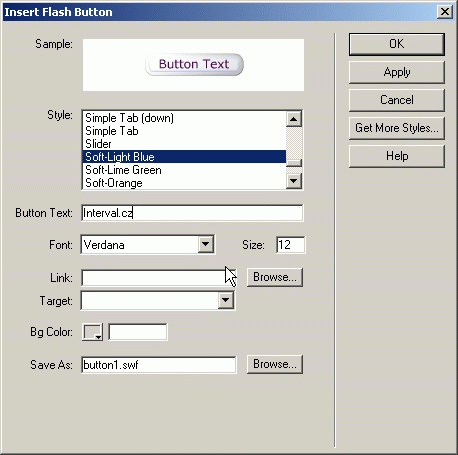Image resolution: width=458 pixels, height=455 pixels.
Task: Browse for a Link file
Action: click(x=275, y=277)
